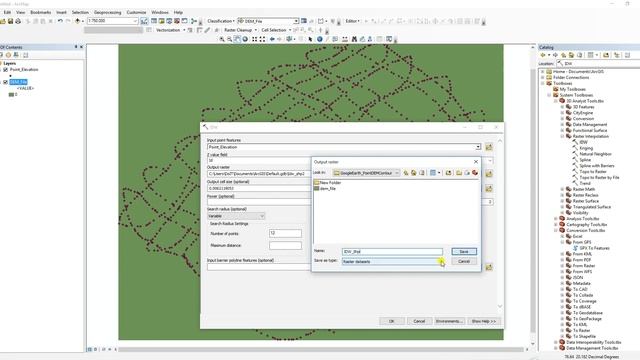Screen dimensions: 640x360
Task: Click Connect To Folder icon in Output raster dialog
Action: point(449,173)
